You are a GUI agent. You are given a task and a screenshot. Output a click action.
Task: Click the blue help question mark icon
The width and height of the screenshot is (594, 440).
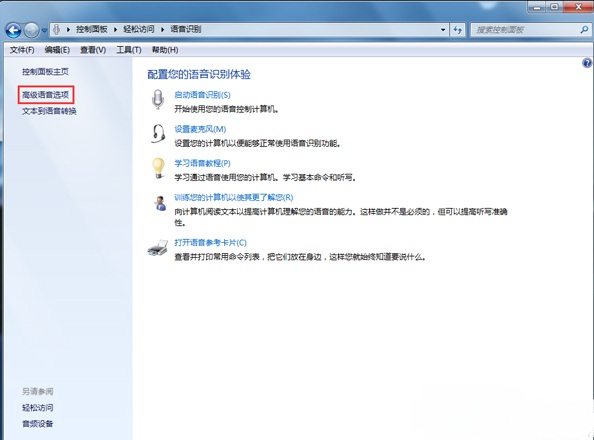587,63
